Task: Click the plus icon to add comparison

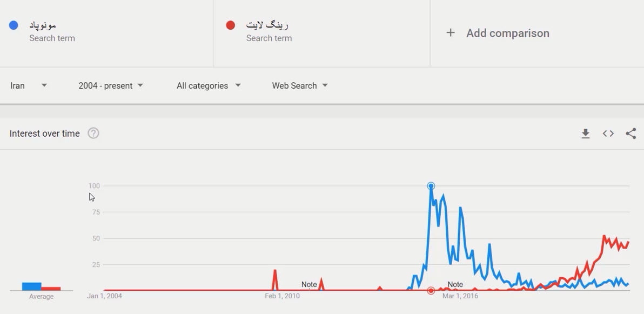Action: point(451,33)
